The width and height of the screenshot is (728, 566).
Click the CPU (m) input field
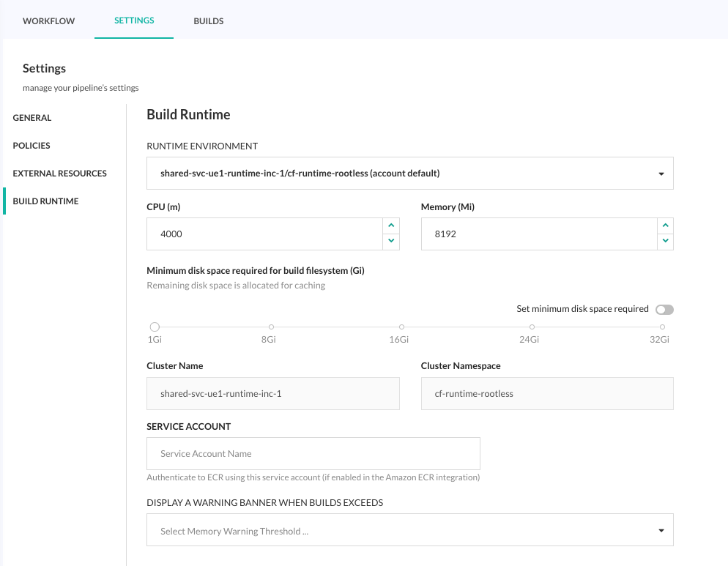tap(264, 234)
